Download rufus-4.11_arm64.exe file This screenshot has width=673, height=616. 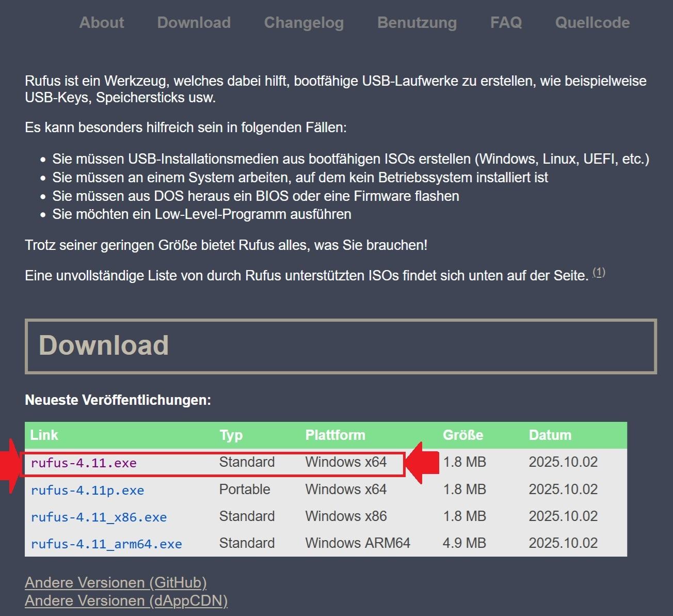pos(106,544)
